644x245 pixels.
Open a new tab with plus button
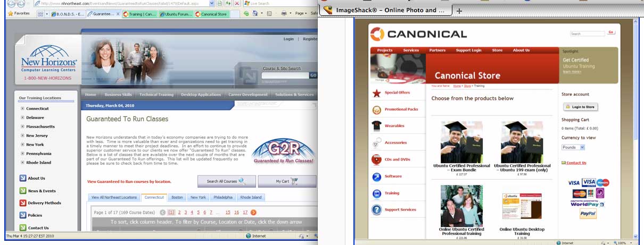pyautogui.click(x=460, y=11)
